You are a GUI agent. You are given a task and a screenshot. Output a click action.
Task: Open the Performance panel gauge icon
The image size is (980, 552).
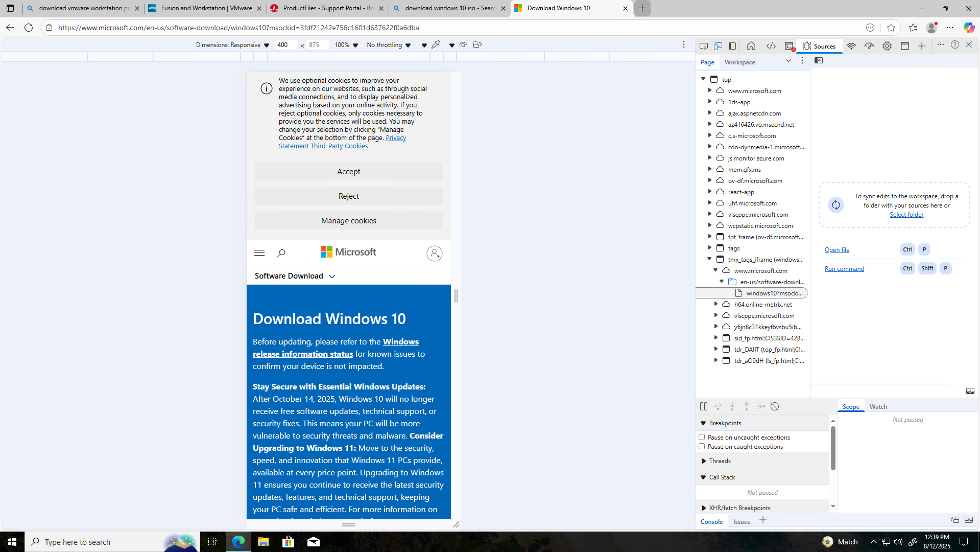click(869, 46)
